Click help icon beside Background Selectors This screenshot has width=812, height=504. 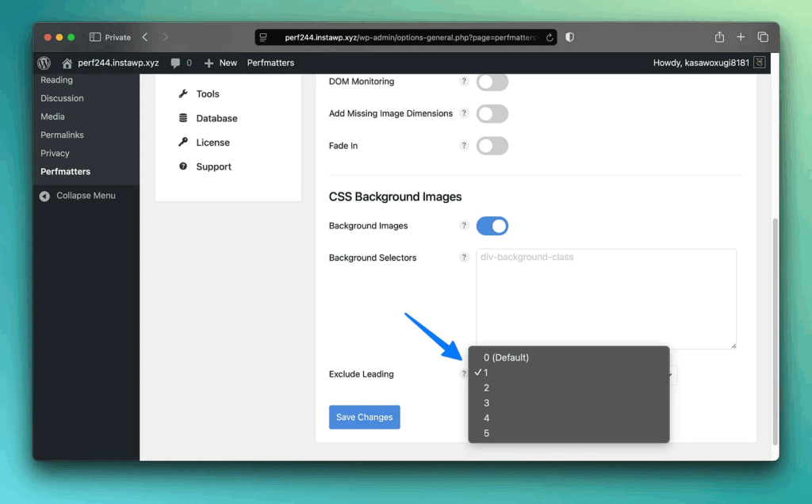(x=465, y=258)
